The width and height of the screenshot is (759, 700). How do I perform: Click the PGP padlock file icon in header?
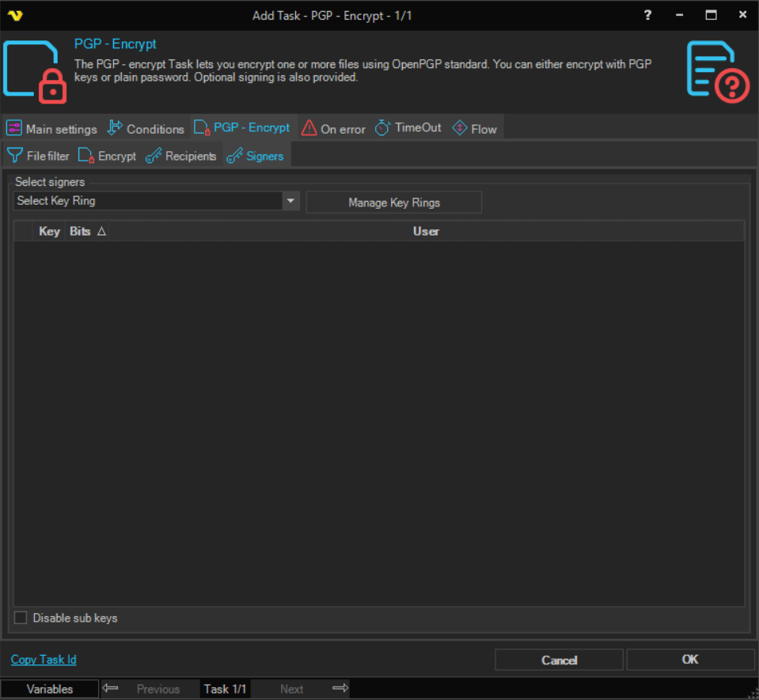(x=35, y=71)
